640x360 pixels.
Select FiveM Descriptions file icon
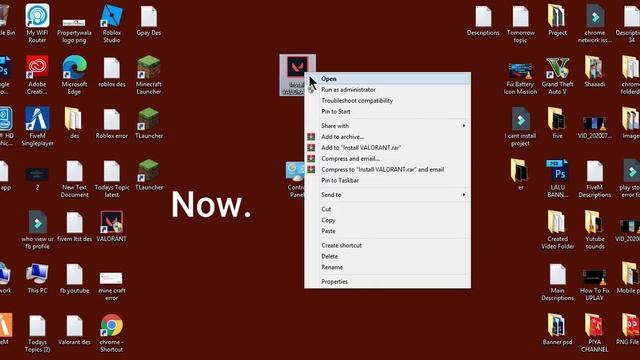coord(595,171)
